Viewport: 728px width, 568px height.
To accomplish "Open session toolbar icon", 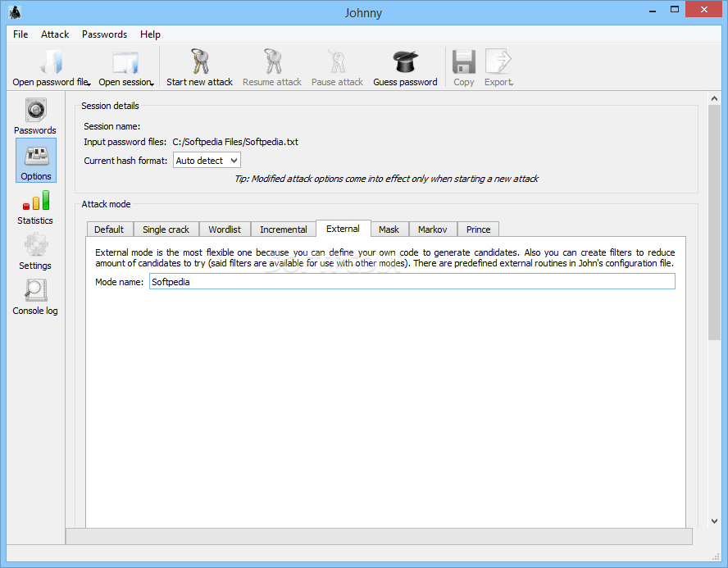I will (x=125, y=62).
